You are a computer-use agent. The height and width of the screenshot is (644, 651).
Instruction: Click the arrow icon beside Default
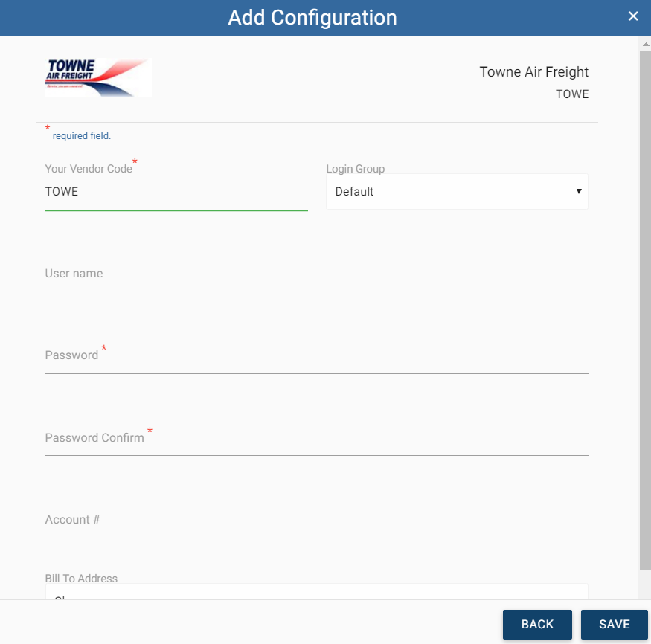click(579, 191)
